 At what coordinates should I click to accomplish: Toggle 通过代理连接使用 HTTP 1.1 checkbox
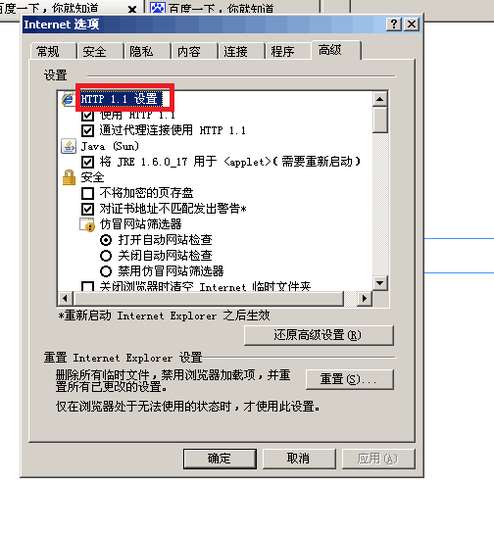(88, 130)
